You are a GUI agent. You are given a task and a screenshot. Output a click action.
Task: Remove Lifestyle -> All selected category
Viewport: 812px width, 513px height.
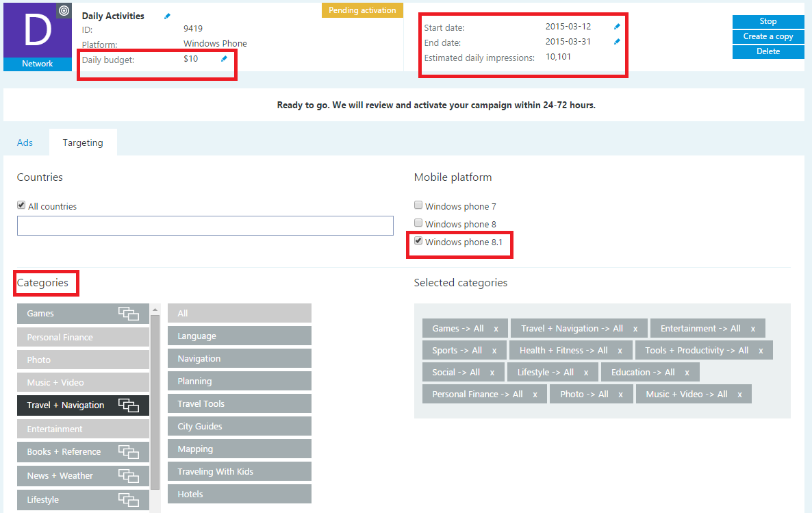[586, 373]
